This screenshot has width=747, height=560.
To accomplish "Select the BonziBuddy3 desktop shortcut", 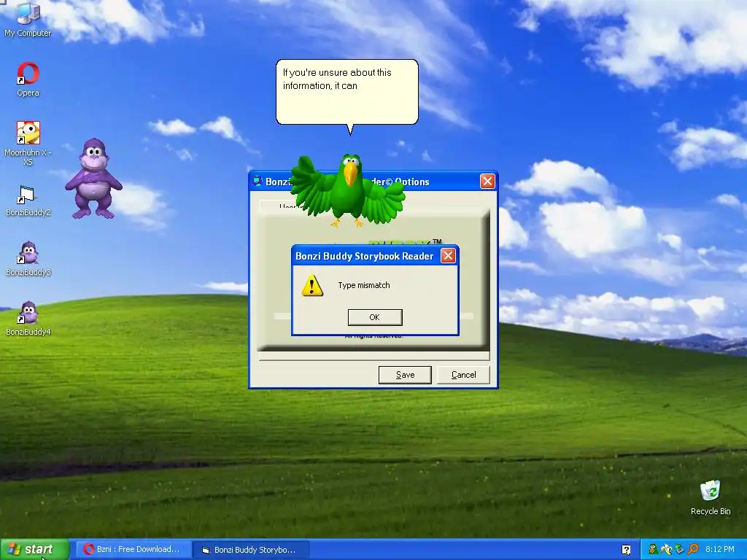I will [x=28, y=259].
